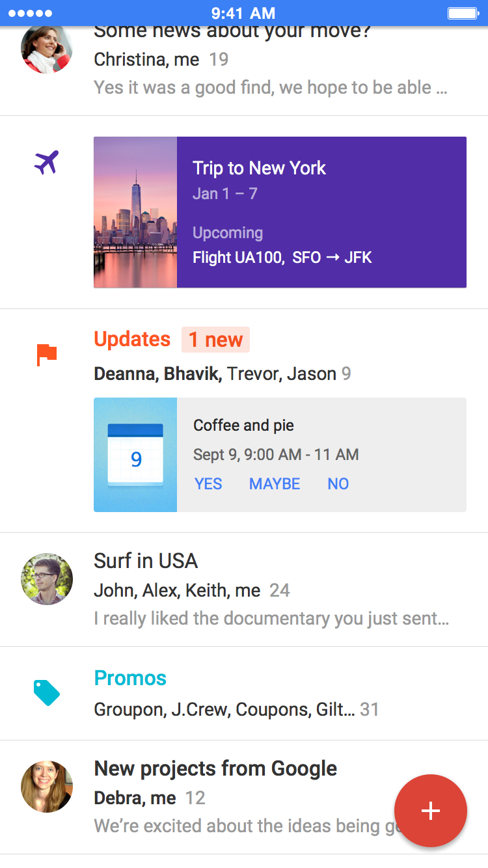
Task: Tap Debra's profile avatar
Action: point(46,786)
